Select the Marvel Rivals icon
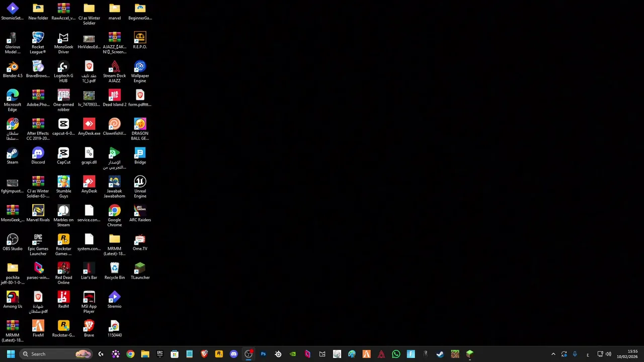The image size is (644, 362). [38, 214]
